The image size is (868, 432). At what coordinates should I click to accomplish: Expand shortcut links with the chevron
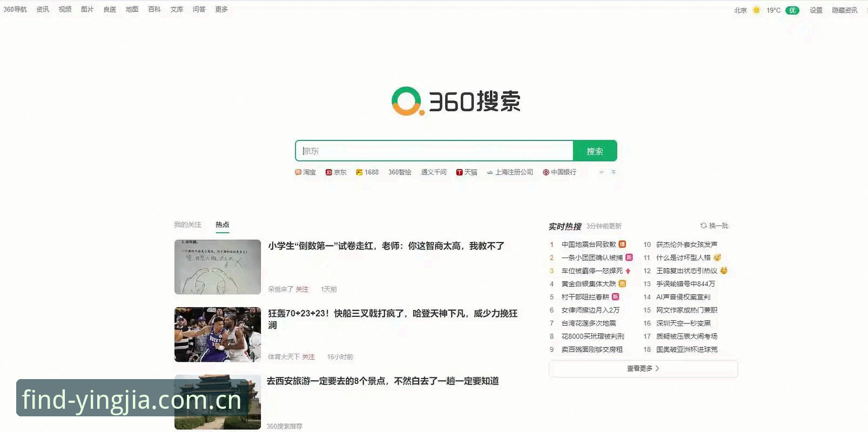click(x=601, y=172)
